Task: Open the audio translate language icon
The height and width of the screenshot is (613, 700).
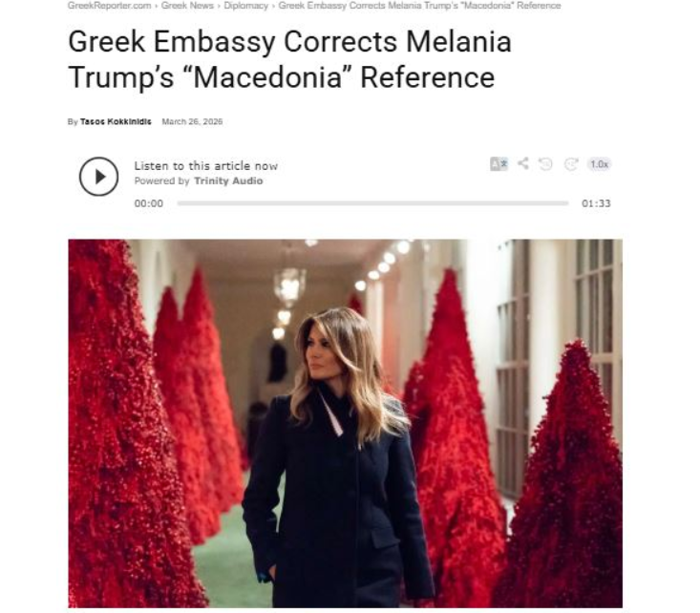Action: tap(498, 164)
